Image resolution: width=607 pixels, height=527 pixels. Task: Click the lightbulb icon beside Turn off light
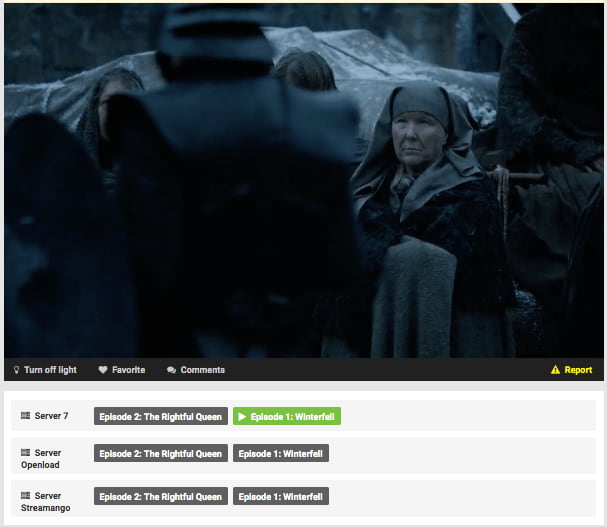coord(16,370)
